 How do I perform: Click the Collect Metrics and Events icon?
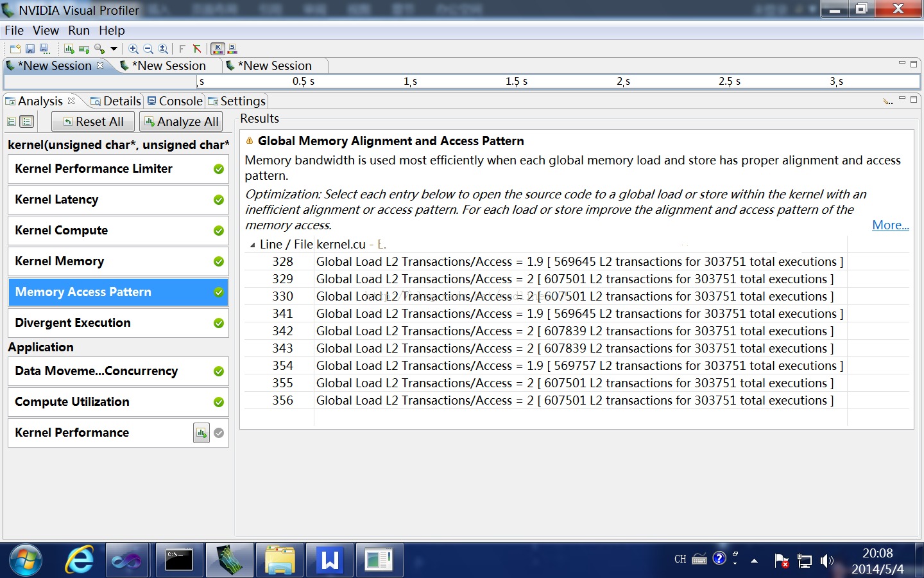[x=84, y=49]
